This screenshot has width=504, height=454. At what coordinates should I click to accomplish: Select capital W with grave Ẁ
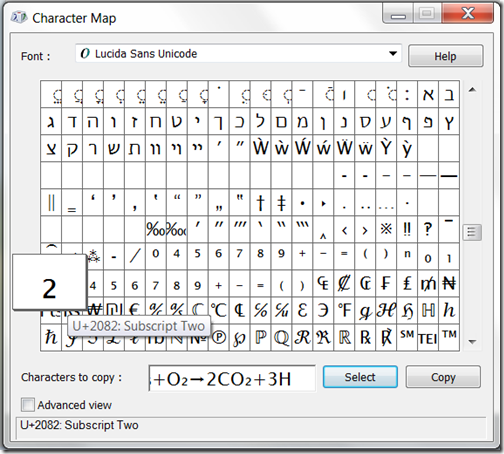click(x=260, y=148)
